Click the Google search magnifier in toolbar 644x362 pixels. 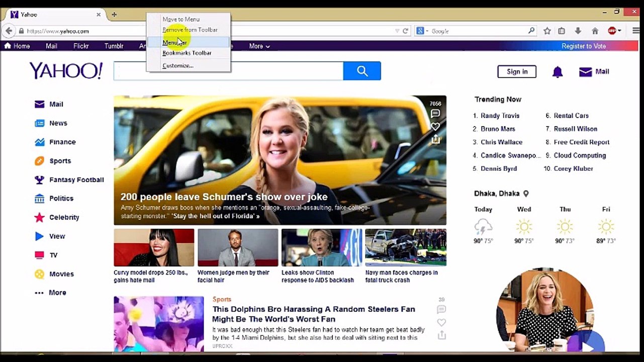coord(531,31)
